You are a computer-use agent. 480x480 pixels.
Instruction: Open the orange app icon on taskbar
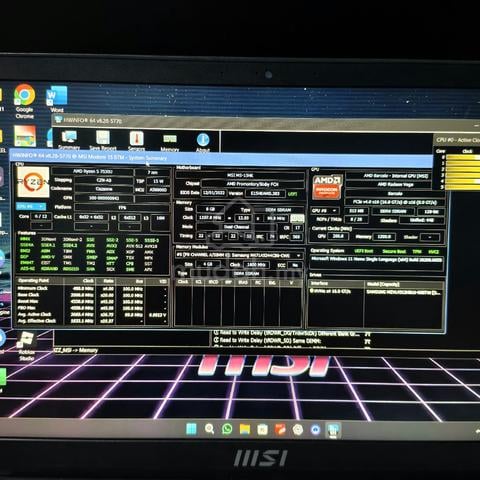coord(280,429)
